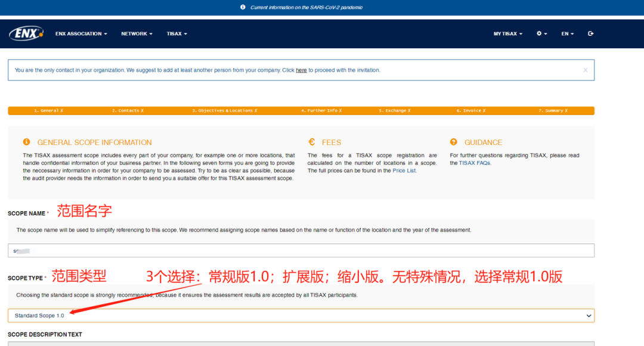
Task: Click the info icon in pandemic banner
Action: [x=243, y=7]
